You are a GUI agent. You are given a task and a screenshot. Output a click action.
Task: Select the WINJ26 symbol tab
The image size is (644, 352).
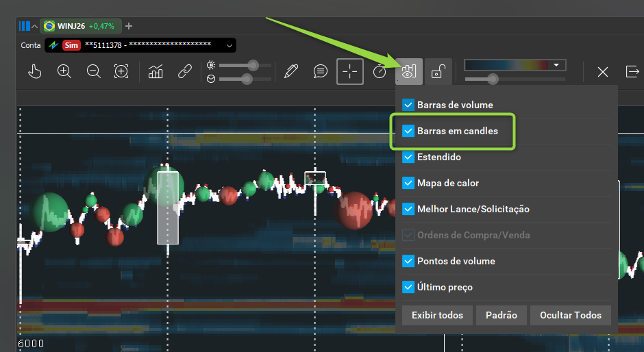[x=81, y=26]
